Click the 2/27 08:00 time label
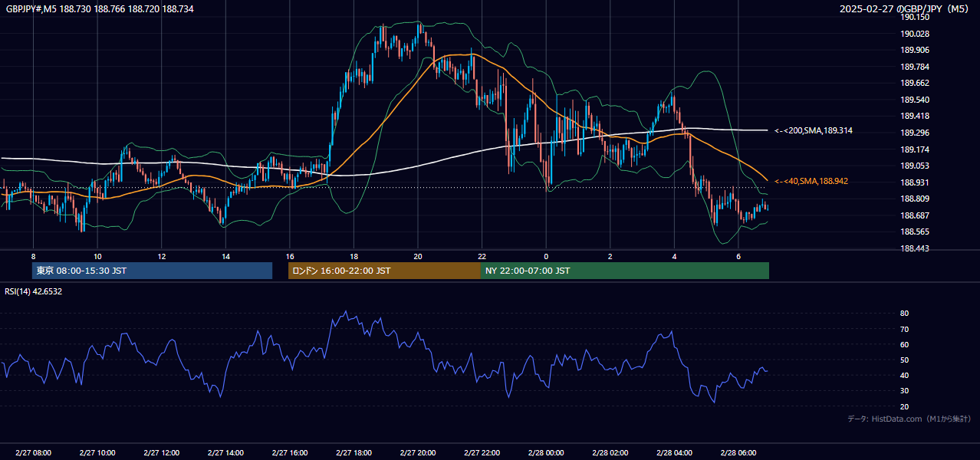The image size is (980, 460). pyautogui.click(x=33, y=453)
